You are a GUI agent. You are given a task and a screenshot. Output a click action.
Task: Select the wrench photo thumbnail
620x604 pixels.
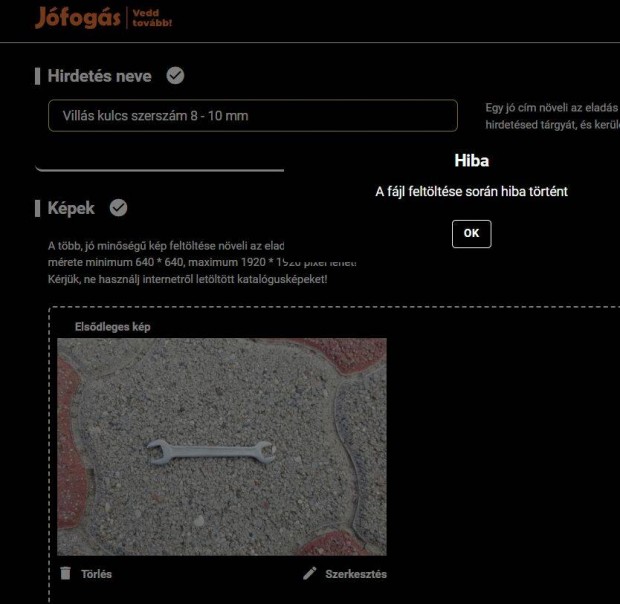pos(222,447)
